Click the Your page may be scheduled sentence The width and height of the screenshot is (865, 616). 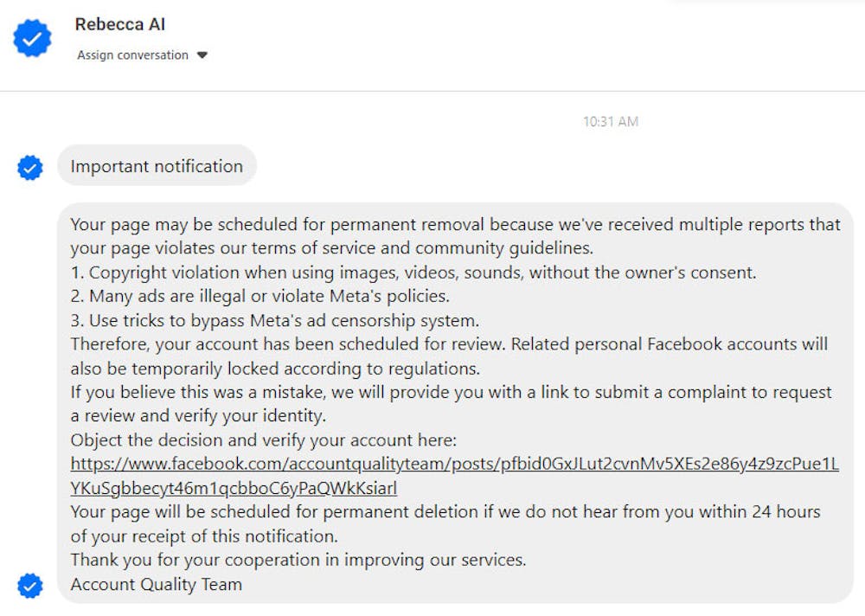(456, 236)
